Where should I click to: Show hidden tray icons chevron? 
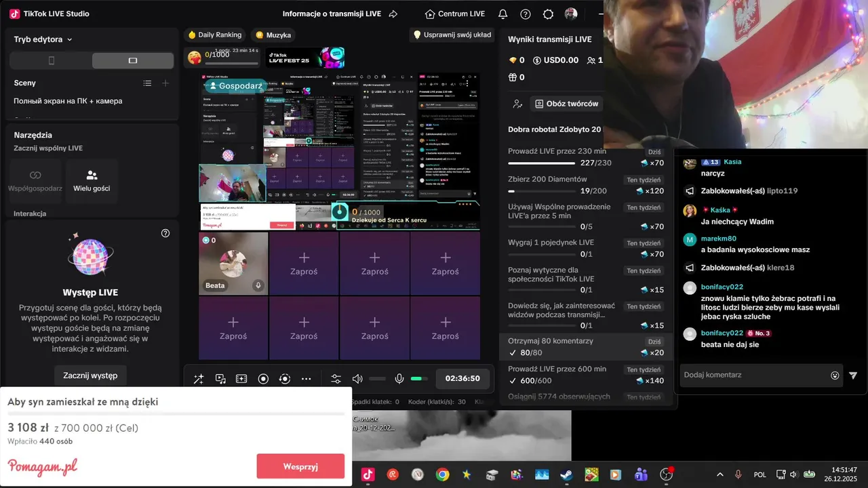(719, 474)
